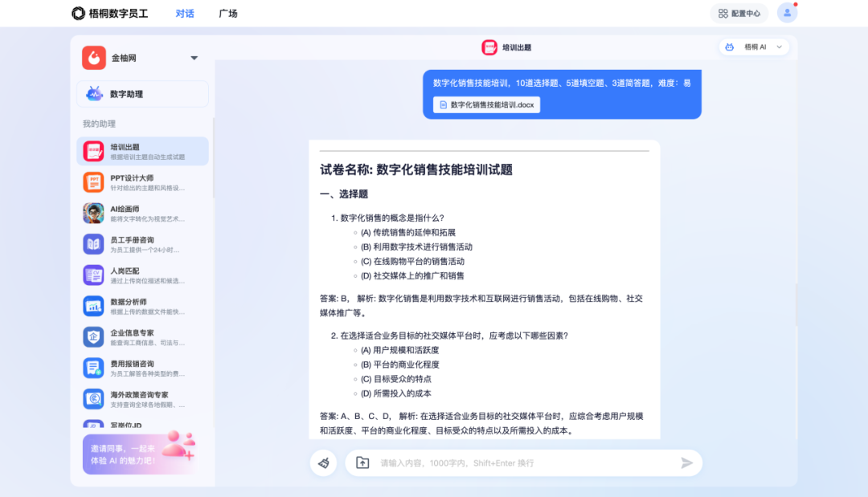Click the chat area vertical scrollbar

[796, 304]
